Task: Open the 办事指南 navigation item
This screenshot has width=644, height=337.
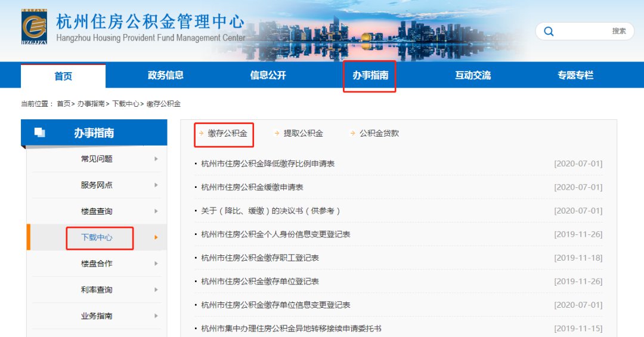Action: (370, 75)
